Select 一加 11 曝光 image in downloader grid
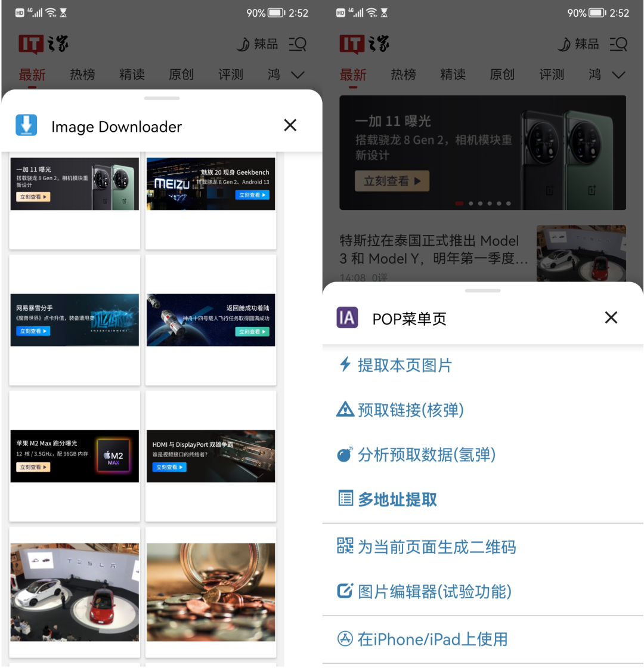The image size is (644, 668). click(x=75, y=184)
